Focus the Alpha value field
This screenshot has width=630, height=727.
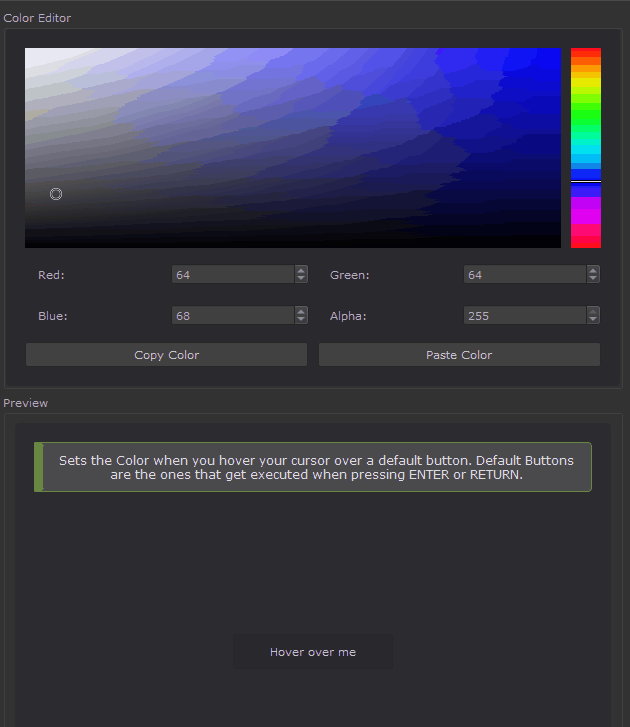point(524,316)
